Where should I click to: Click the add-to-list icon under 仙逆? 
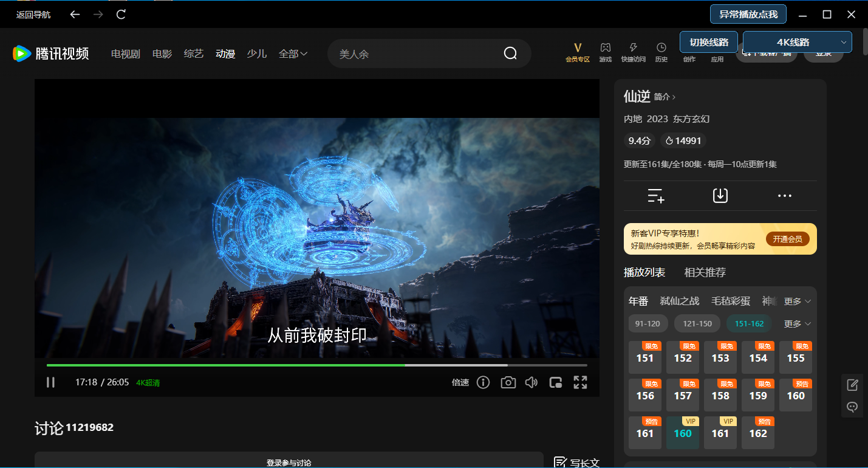(x=656, y=196)
